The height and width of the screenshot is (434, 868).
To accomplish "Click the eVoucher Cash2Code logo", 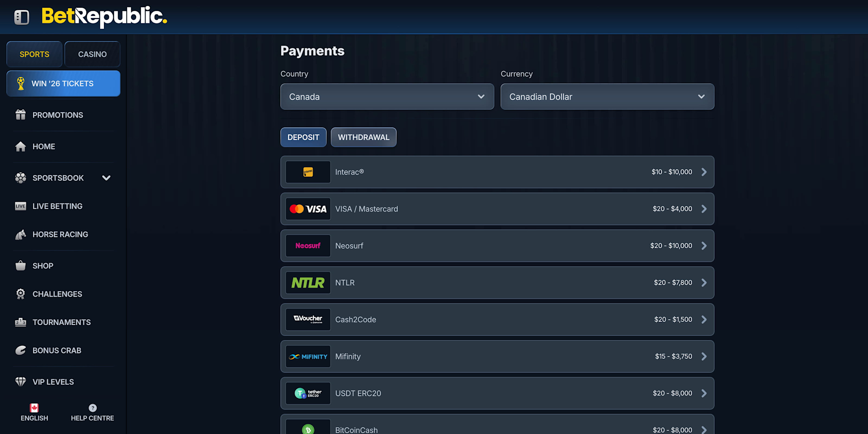I will [308, 320].
